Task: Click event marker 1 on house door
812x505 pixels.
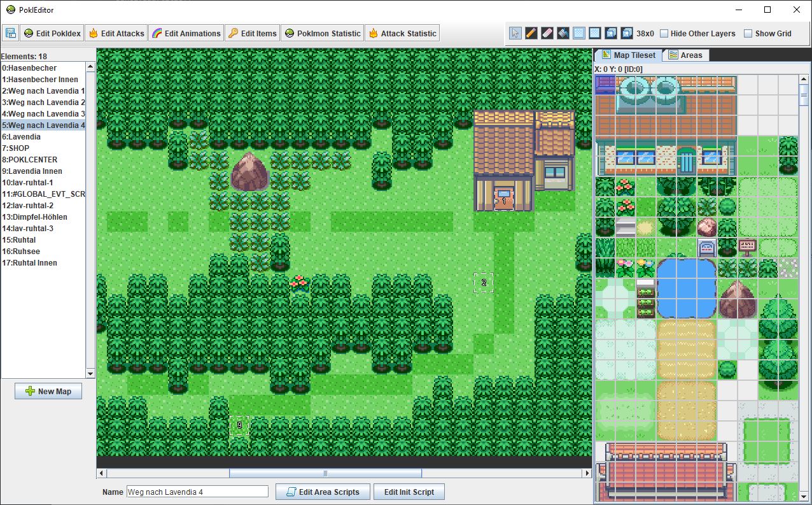Action: 504,201
